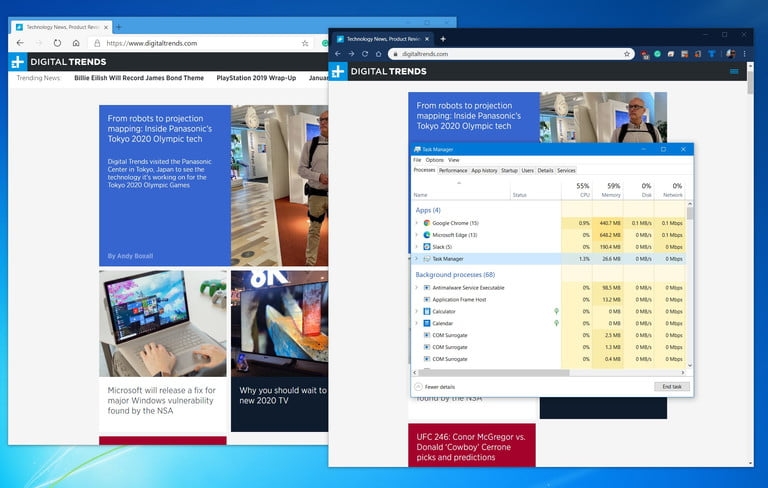This screenshot has height=488, width=768.
Task: Go forward in the Chrome window
Action: coord(351,54)
